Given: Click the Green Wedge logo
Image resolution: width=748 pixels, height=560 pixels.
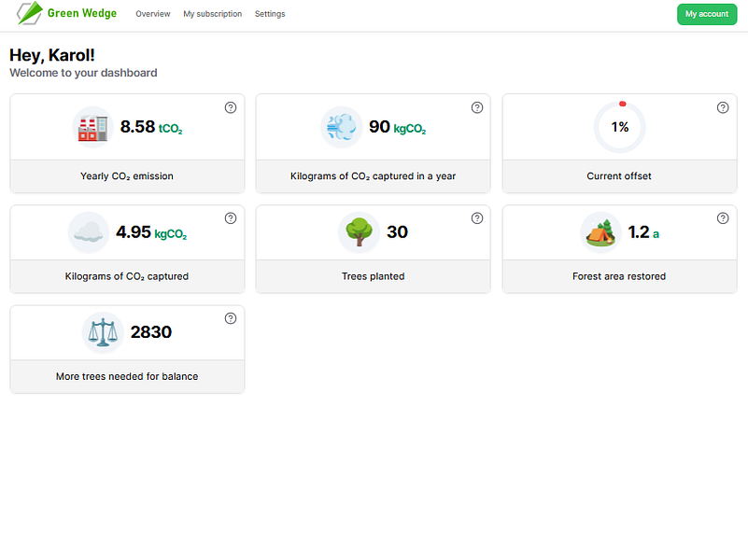Looking at the screenshot, I should pyautogui.click(x=66, y=13).
